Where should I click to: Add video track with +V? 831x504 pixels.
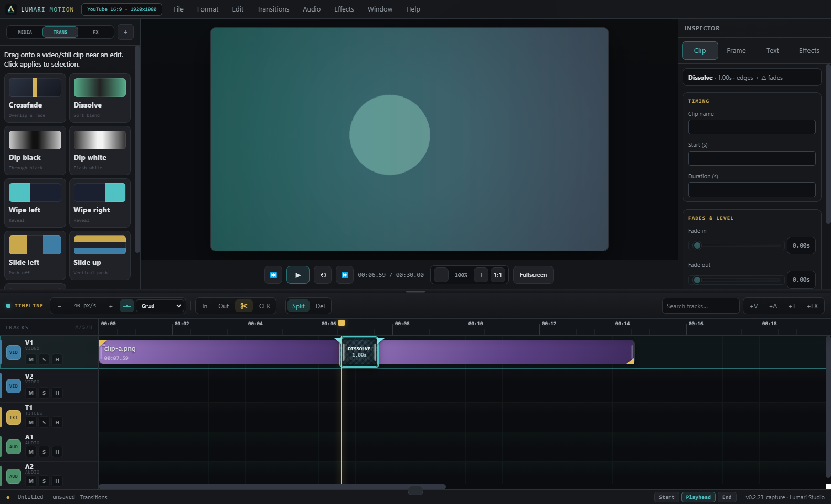754,306
